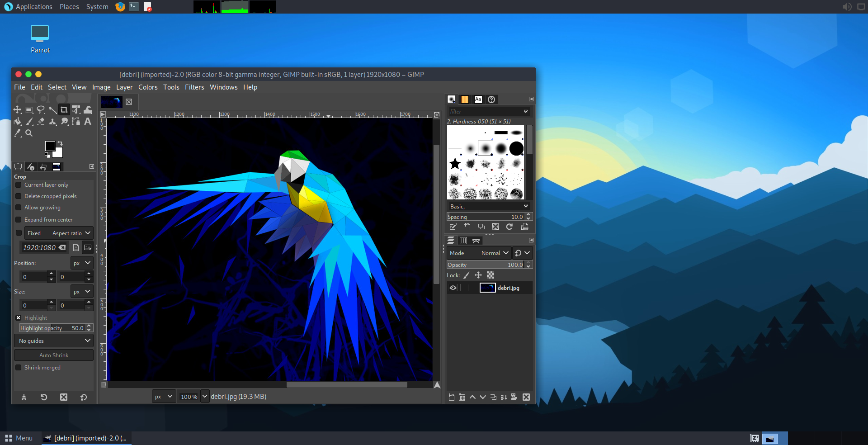This screenshot has height=445, width=868.
Task: Open the Colors menu
Action: pyautogui.click(x=148, y=87)
